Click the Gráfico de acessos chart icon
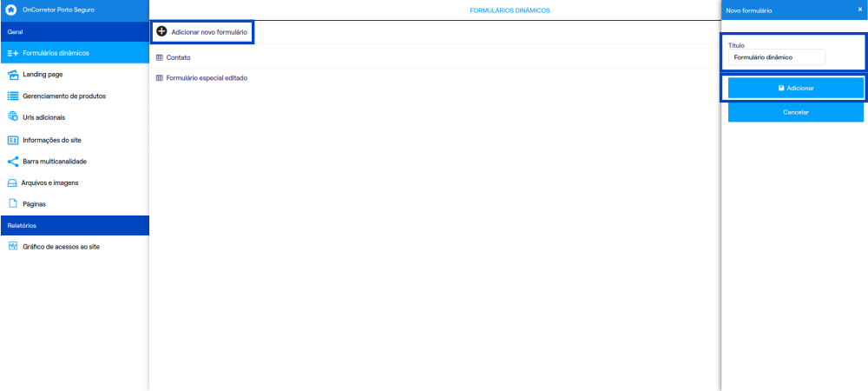 [13, 247]
